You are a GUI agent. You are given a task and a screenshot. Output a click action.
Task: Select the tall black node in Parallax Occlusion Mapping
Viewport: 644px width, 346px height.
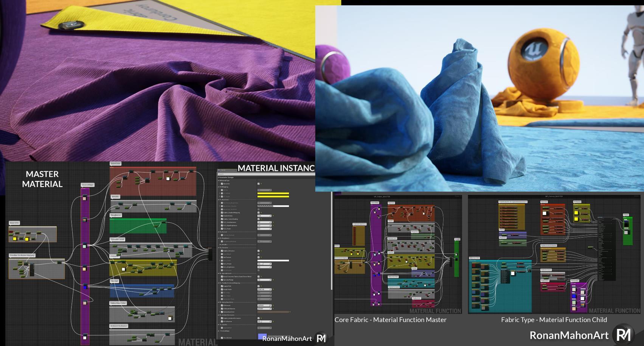tap(32, 270)
